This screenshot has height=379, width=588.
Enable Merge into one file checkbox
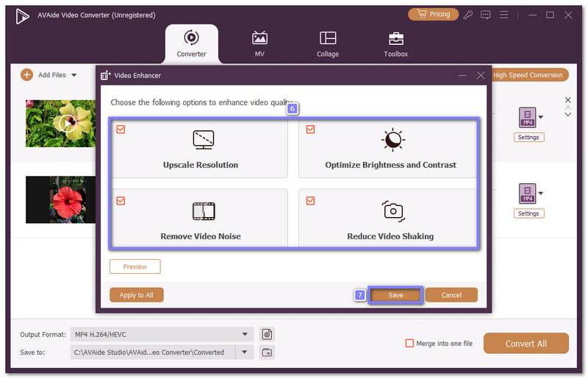[x=409, y=343]
